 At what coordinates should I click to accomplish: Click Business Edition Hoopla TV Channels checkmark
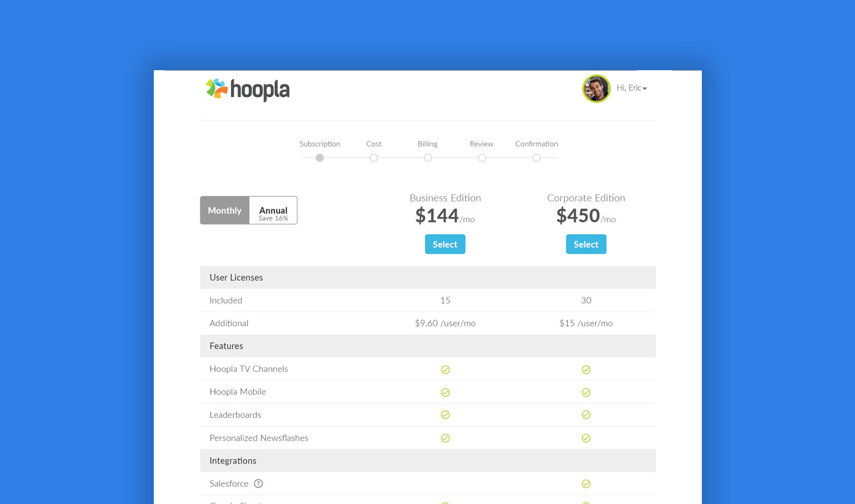445,369
